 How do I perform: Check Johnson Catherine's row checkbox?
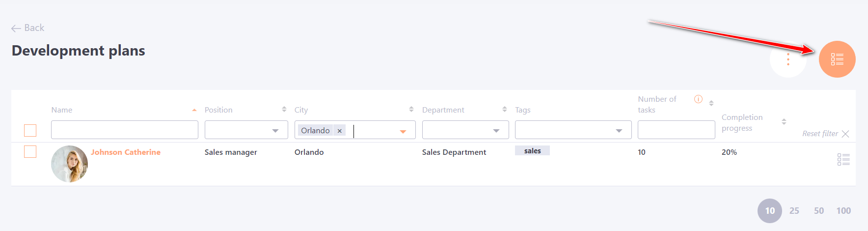[x=30, y=152]
